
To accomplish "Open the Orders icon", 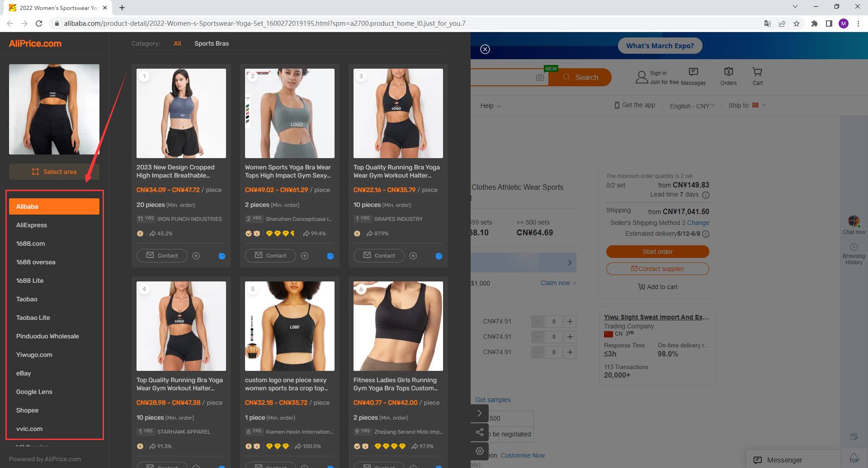I will click(x=728, y=76).
